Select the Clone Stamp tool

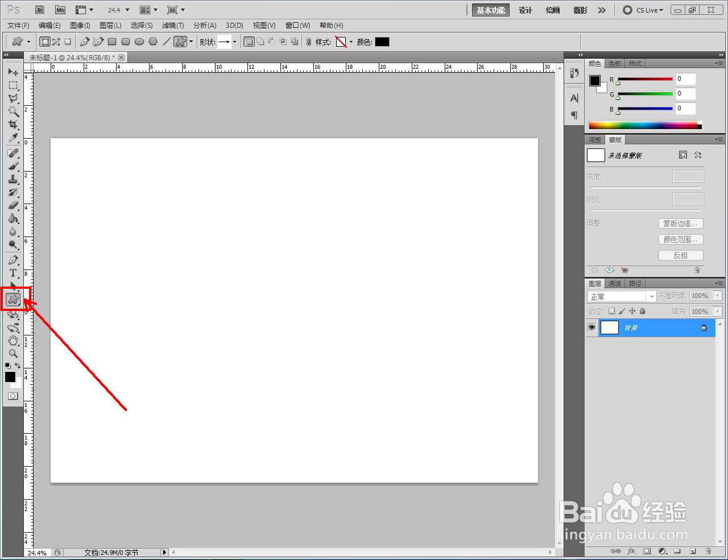13,179
